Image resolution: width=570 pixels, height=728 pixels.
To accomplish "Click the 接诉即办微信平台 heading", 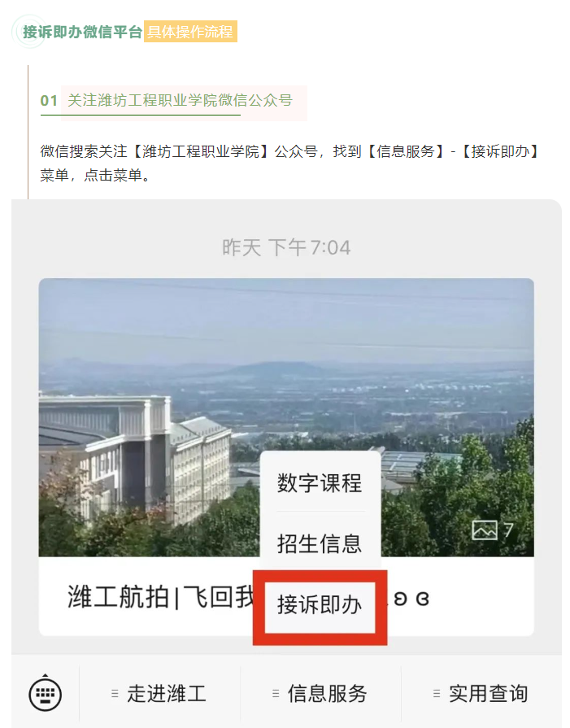I will click(x=82, y=32).
